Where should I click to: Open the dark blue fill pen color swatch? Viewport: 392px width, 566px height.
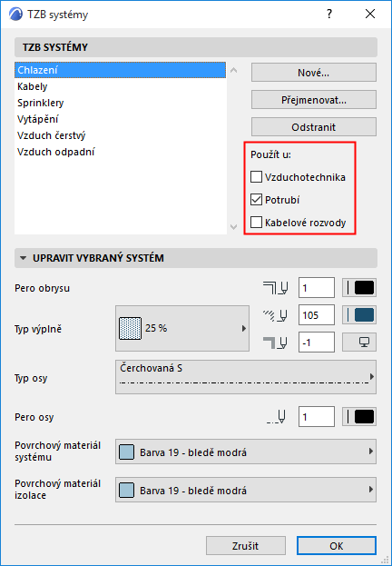pyautogui.click(x=359, y=315)
